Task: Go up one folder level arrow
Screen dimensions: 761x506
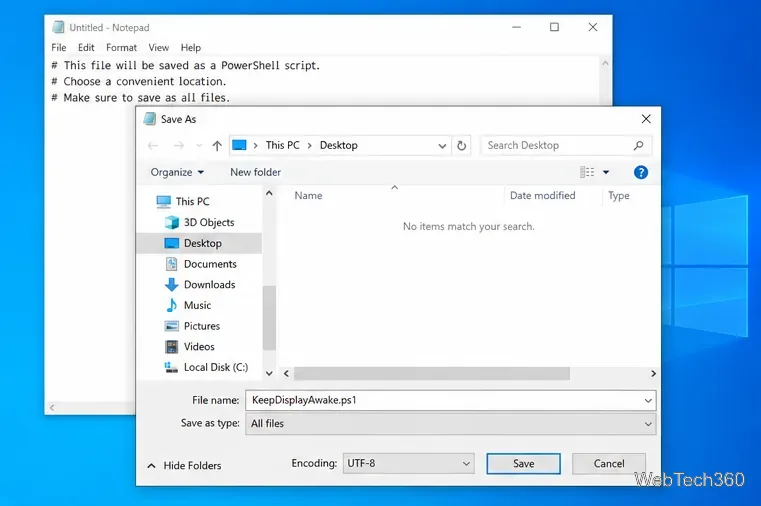Action: click(x=217, y=146)
